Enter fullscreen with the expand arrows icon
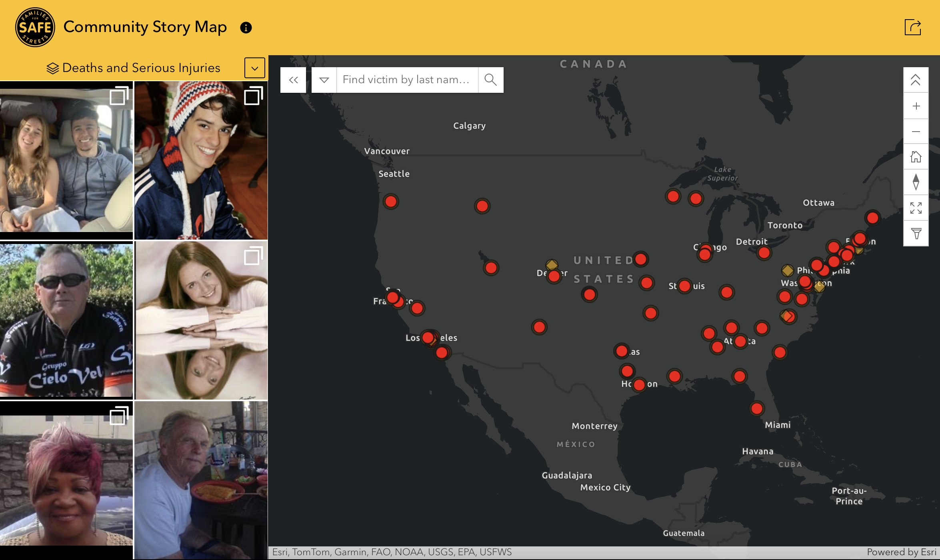Viewport: 940px width, 560px height. pos(916,208)
